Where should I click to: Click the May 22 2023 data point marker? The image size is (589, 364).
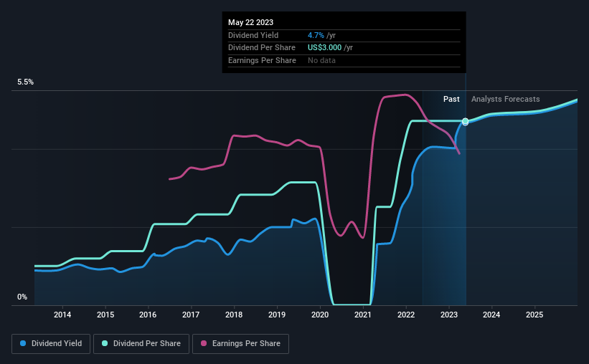pos(466,122)
